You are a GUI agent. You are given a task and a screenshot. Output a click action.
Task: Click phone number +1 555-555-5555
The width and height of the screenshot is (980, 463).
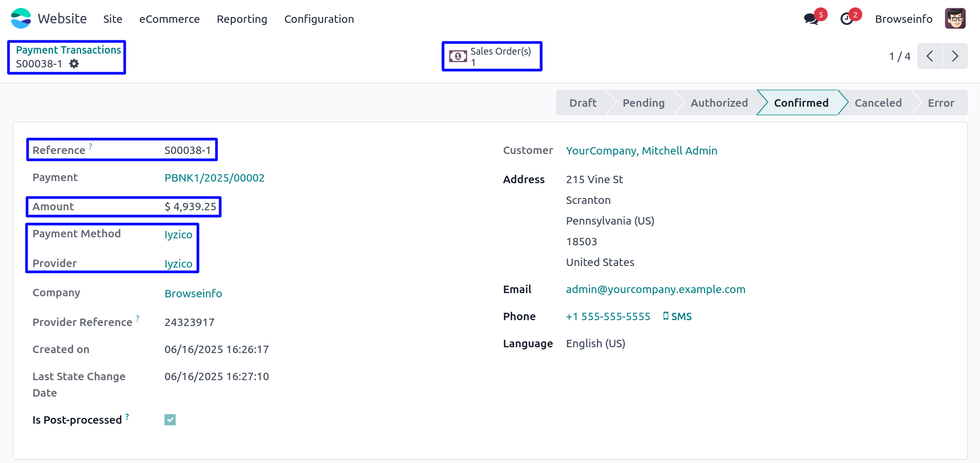click(608, 316)
